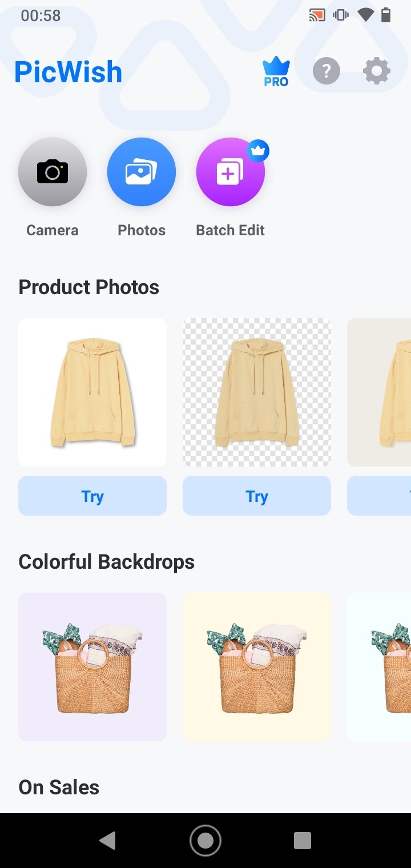Go back with Android back button
The height and width of the screenshot is (868, 411).
coord(107,841)
